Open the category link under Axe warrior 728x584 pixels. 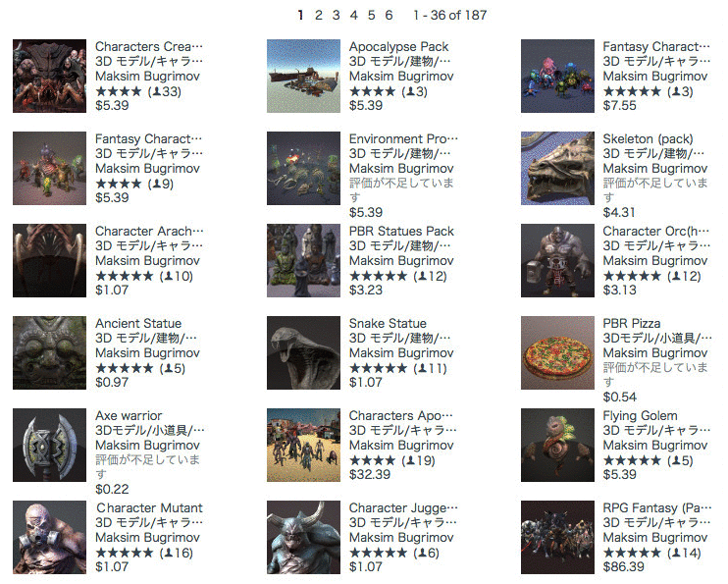click(x=149, y=430)
